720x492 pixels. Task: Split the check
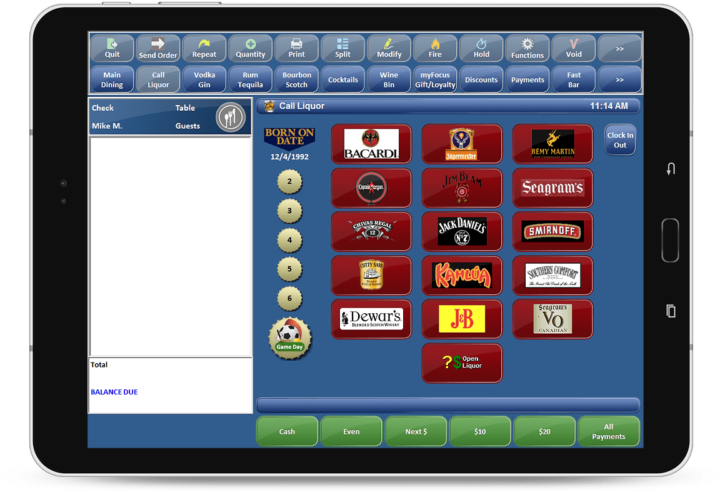pyautogui.click(x=343, y=49)
